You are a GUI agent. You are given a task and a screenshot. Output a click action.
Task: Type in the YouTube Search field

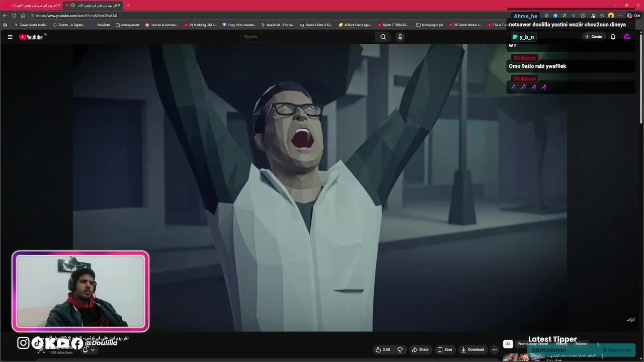pyautogui.click(x=308, y=37)
